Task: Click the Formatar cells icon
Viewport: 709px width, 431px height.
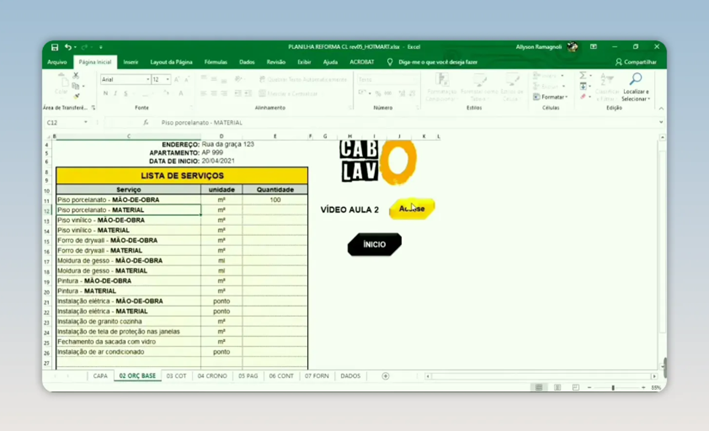Action: click(x=550, y=97)
